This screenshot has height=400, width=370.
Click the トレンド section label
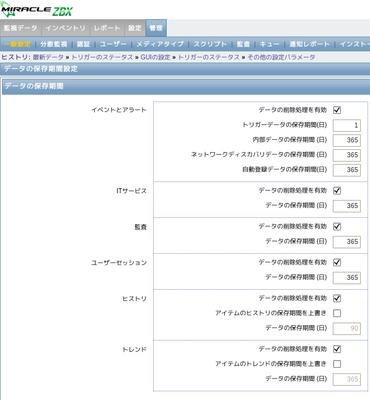[x=134, y=349]
